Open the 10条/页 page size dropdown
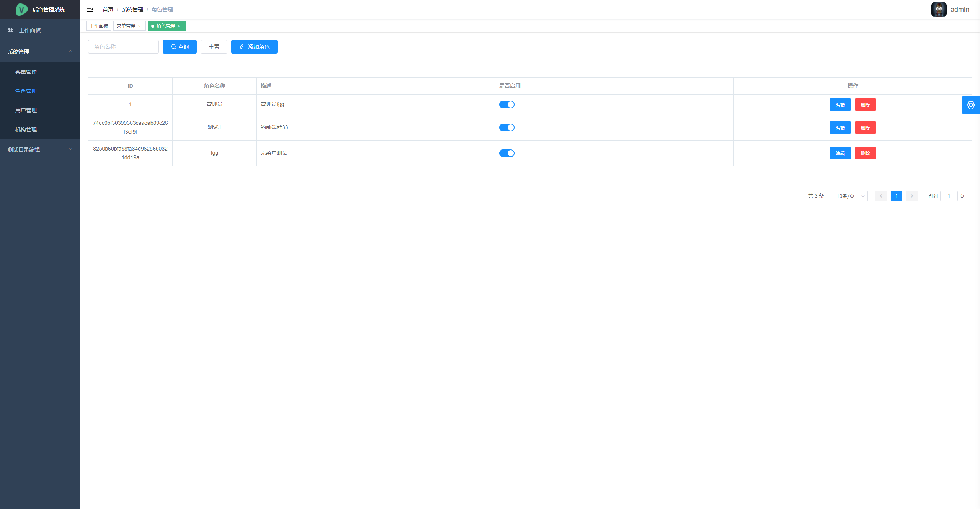980x509 pixels. click(848, 196)
